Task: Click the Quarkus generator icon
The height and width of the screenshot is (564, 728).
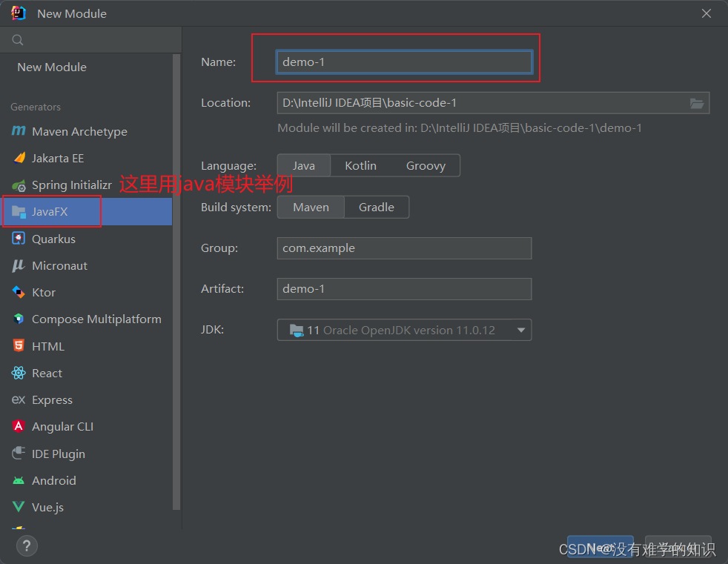Action: pyautogui.click(x=19, y=239)
